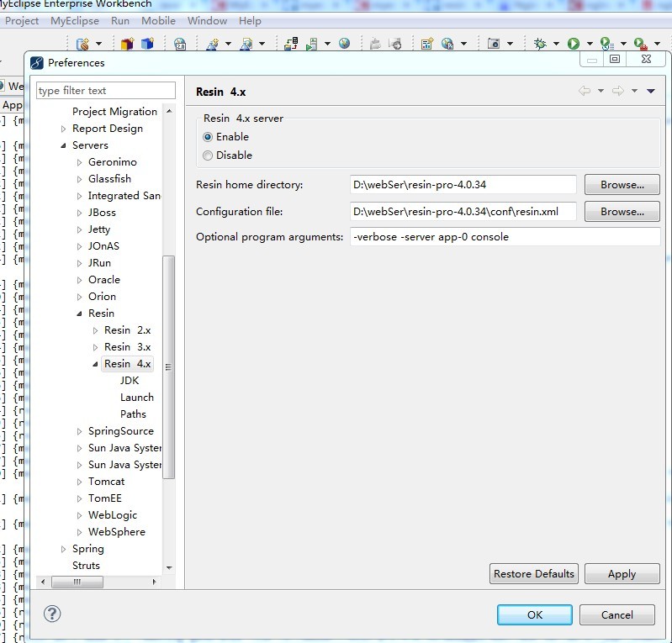The width and height of the screenshot is (672, 643).
Task: Click the Preferences help question mark icon
Action: (x=52, y=614)
